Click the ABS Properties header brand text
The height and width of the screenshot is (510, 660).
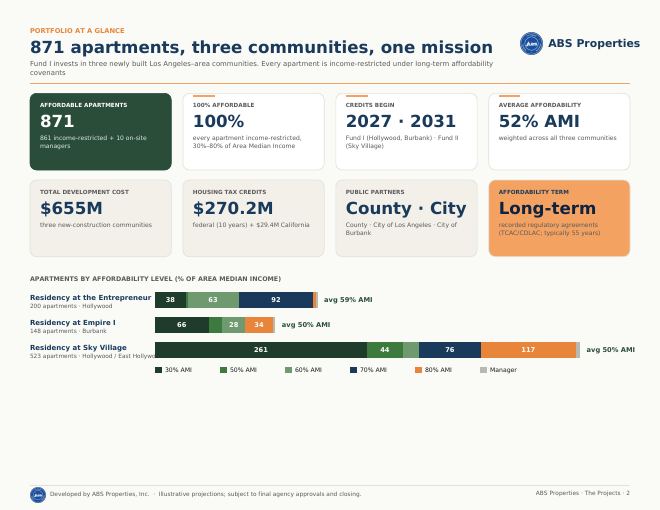[594, 43]
